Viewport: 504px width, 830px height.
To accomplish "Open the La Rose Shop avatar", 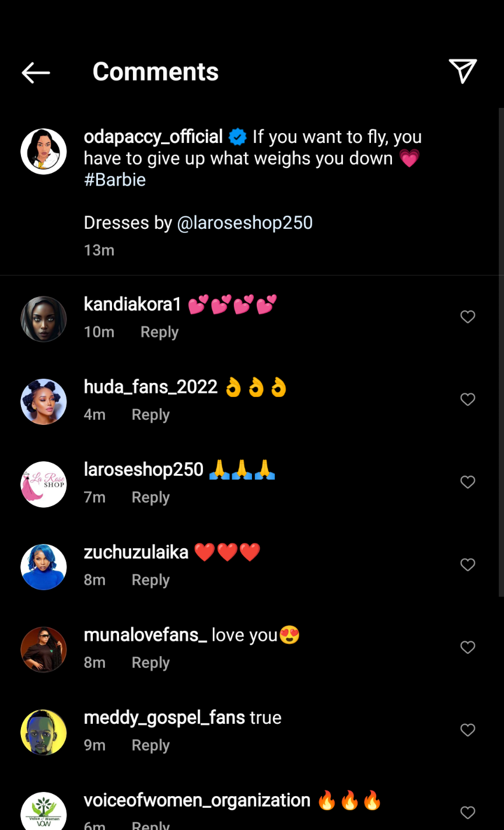I will point(44,484).
